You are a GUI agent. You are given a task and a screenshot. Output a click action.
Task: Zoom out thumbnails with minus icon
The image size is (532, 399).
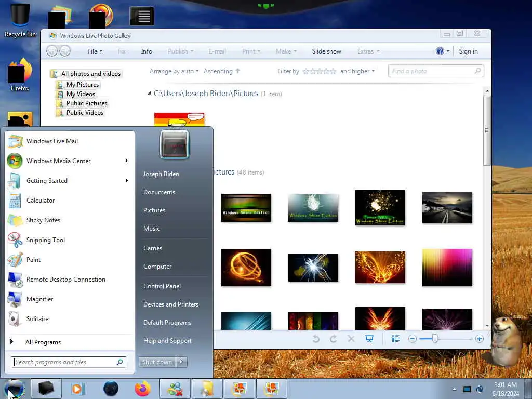[x=412, y=339]
